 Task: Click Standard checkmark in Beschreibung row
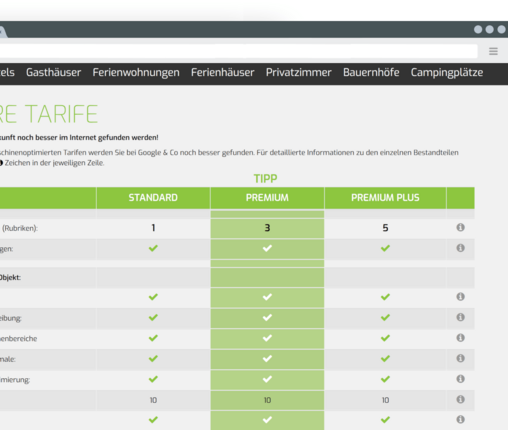point(153,317)
